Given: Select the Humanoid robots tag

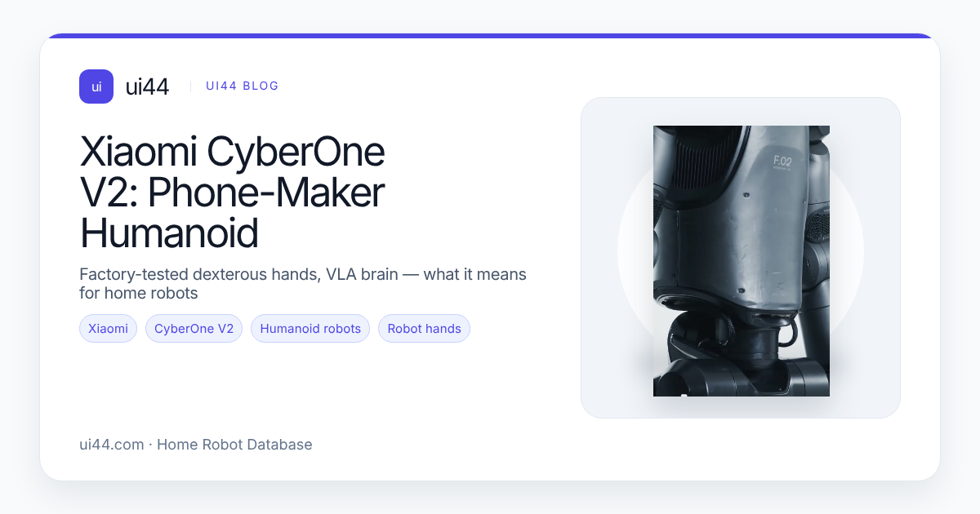Looking at the screenshot, I should tap(310, 329).
